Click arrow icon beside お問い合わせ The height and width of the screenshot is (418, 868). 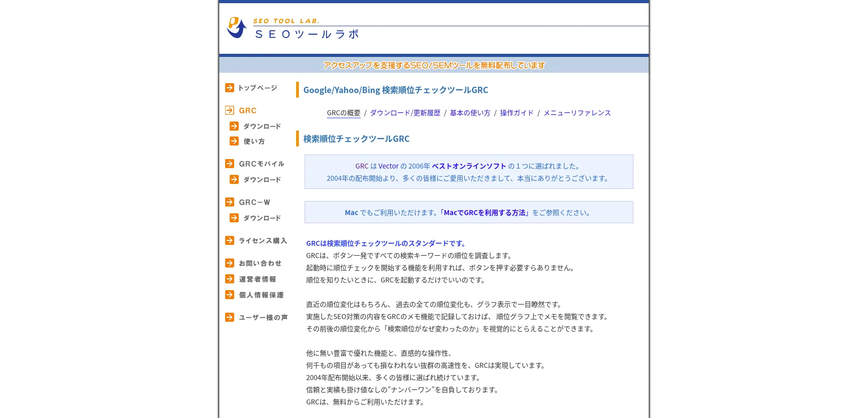[x=230, y=263]
